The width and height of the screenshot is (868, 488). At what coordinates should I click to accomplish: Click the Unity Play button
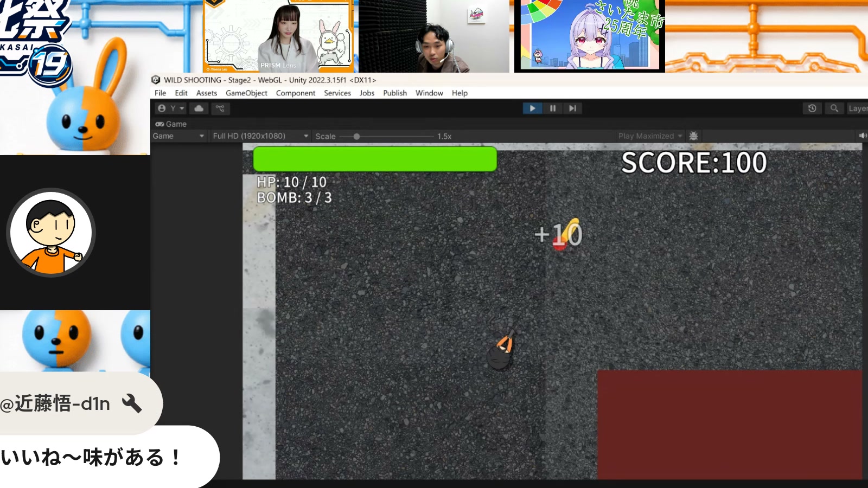click(532, 108)
